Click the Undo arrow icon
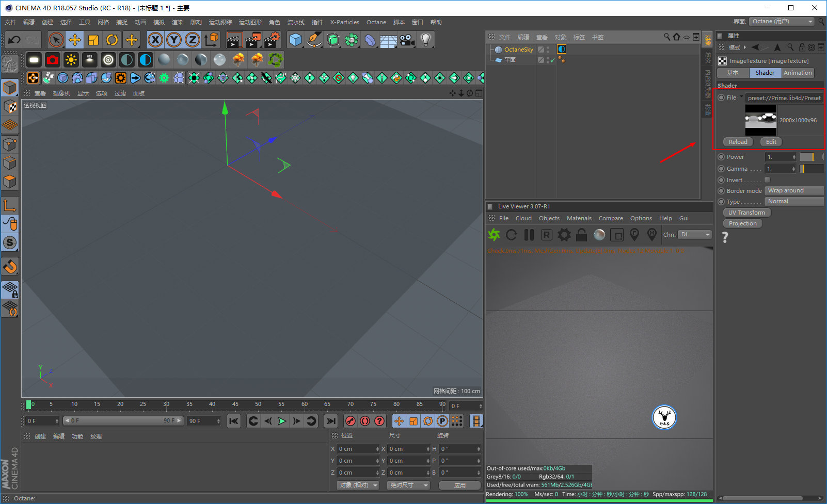This screenshot has width=827, height=504. click(x=14, y=40)
